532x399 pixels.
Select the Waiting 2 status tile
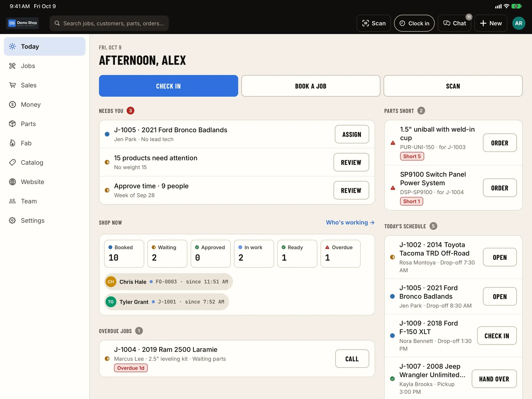point(167,254)
